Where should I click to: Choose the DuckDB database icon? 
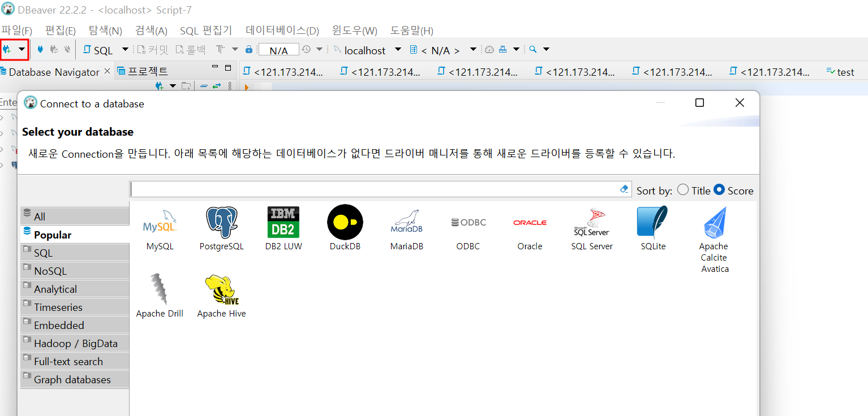point(345,228)
